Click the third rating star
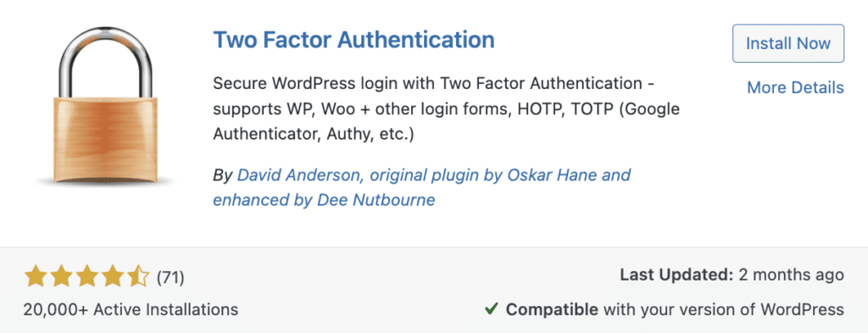This screenshot has height=333, width=868. (x=87, y=276)
